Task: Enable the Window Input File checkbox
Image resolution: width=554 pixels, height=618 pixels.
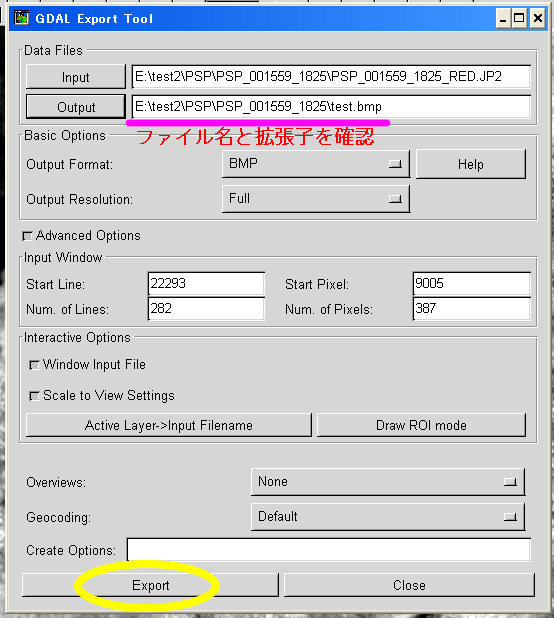Action: (x=35, y=365)
